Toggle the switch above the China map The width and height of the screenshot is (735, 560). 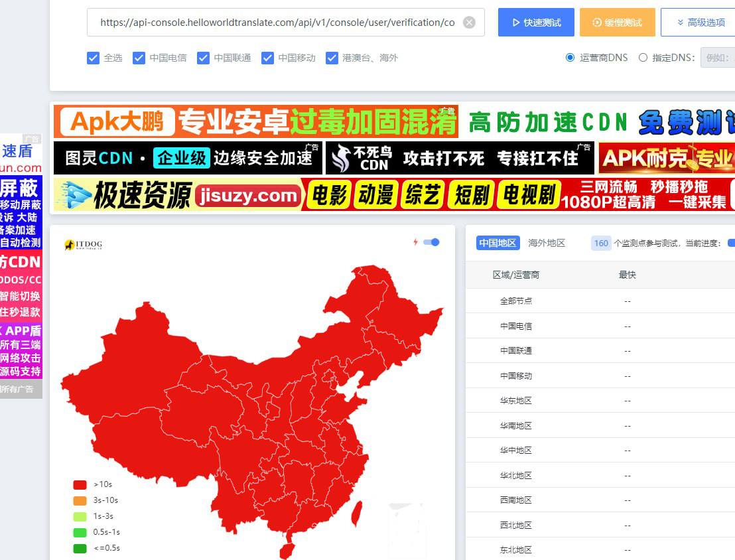tap(431, 242)
